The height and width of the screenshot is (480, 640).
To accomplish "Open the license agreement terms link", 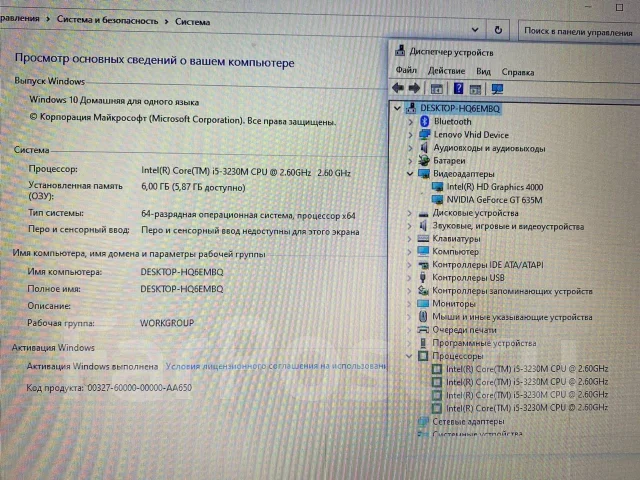I will [x=276, y=366].
